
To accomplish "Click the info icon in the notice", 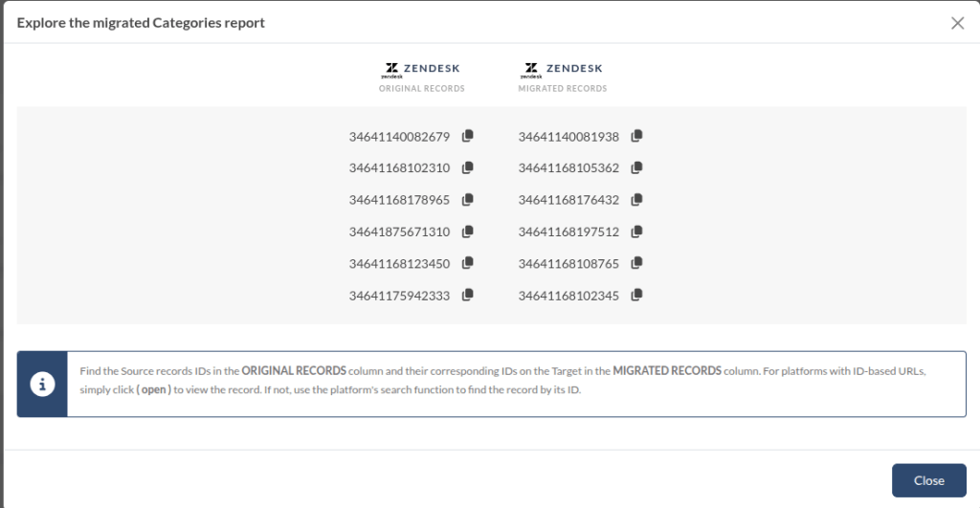I will 42,385.
